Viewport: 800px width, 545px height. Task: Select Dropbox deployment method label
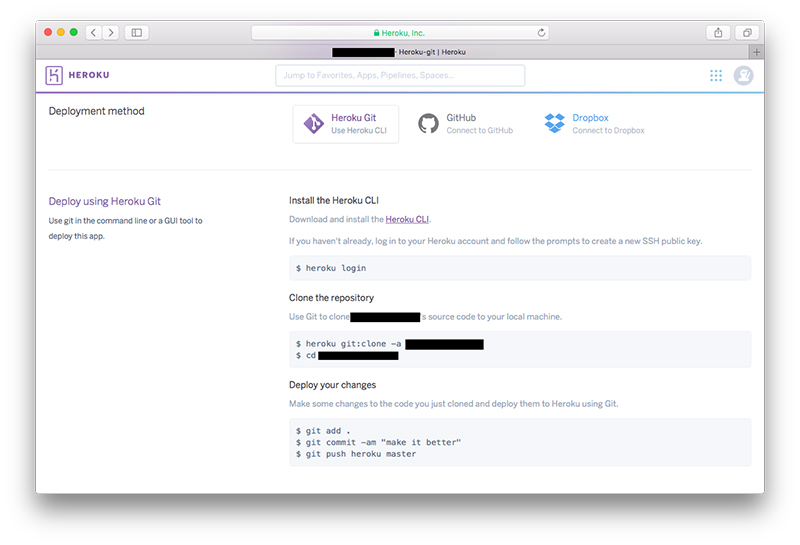click(x=590, y=118)
